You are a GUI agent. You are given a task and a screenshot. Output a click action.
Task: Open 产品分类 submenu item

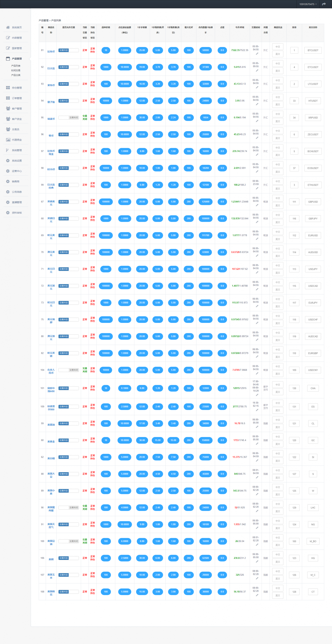click(15, 75)
